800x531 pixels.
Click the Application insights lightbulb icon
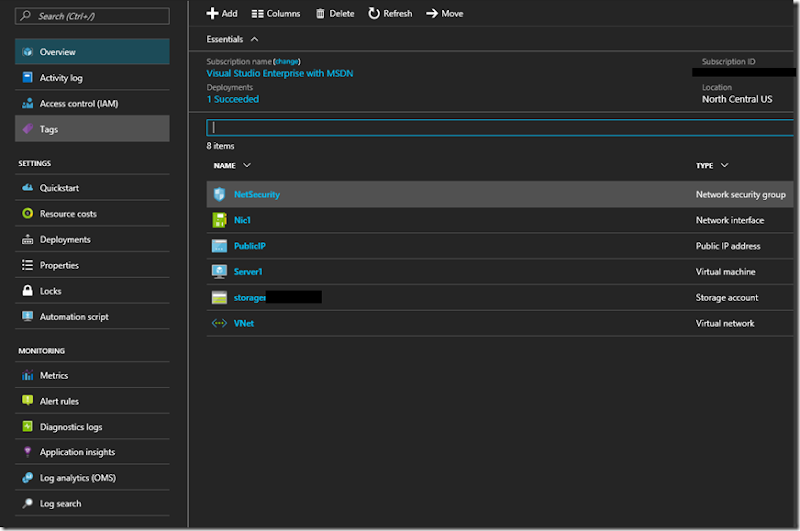[x=28, y=451]
